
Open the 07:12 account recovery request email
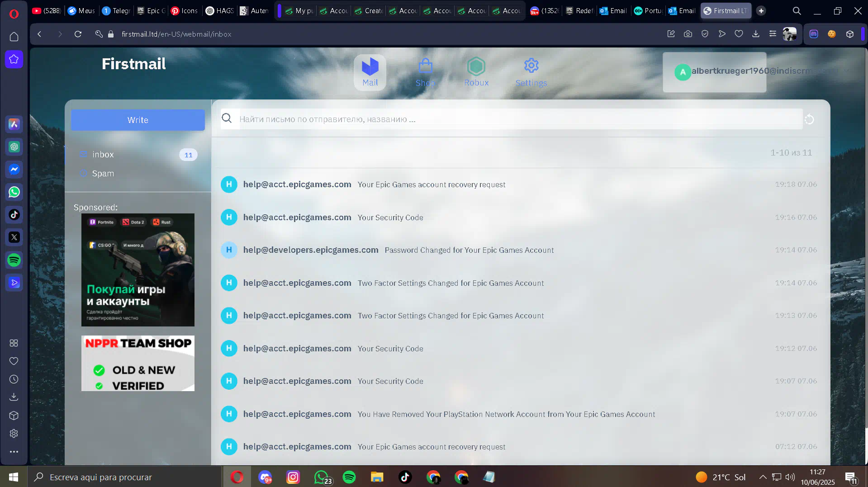[x=519, y=447]
